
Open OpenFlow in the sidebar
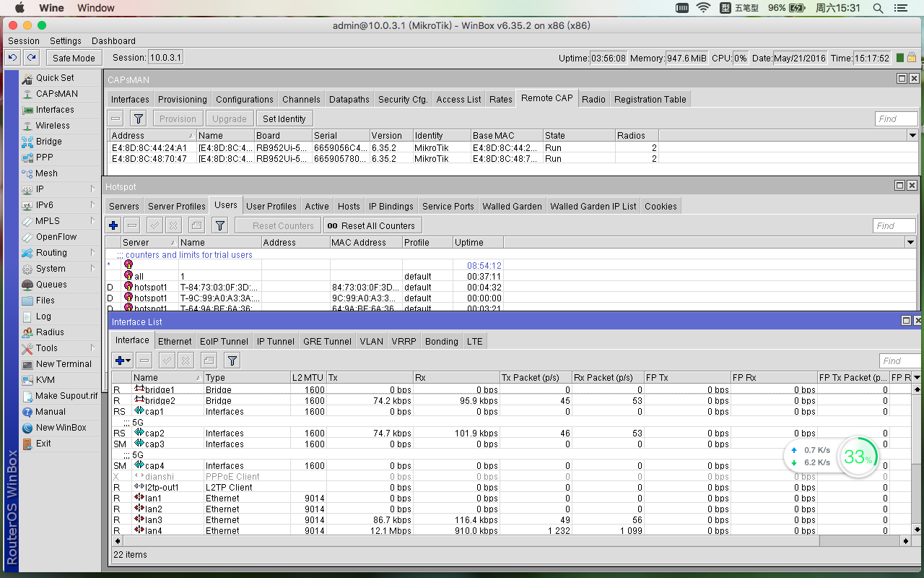pyautogui.click(x=56, y=236)
